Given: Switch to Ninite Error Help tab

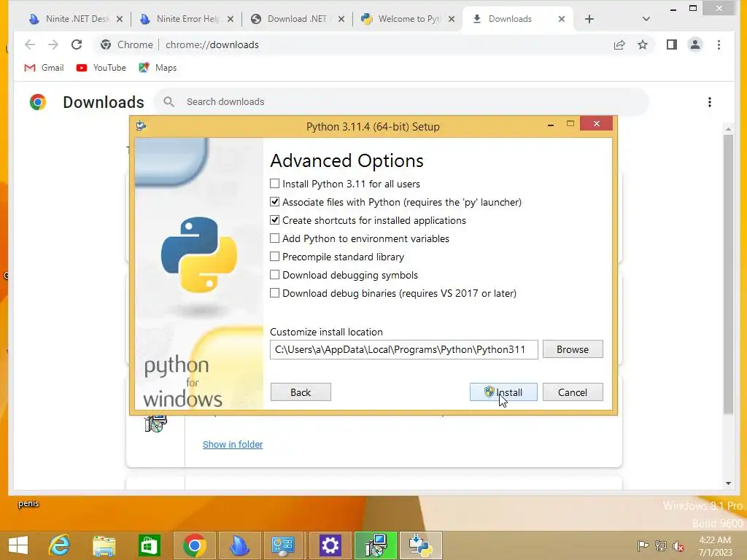Looking at the screenshot, I should tap(187, 19).
